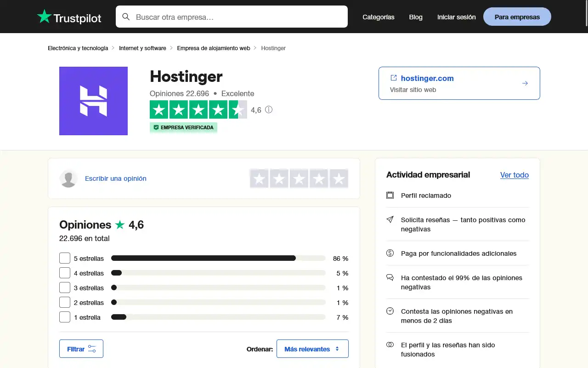Click Ver todo in Actividad empresarial
This screenshot has height=368, width=588.
[514, 175]
